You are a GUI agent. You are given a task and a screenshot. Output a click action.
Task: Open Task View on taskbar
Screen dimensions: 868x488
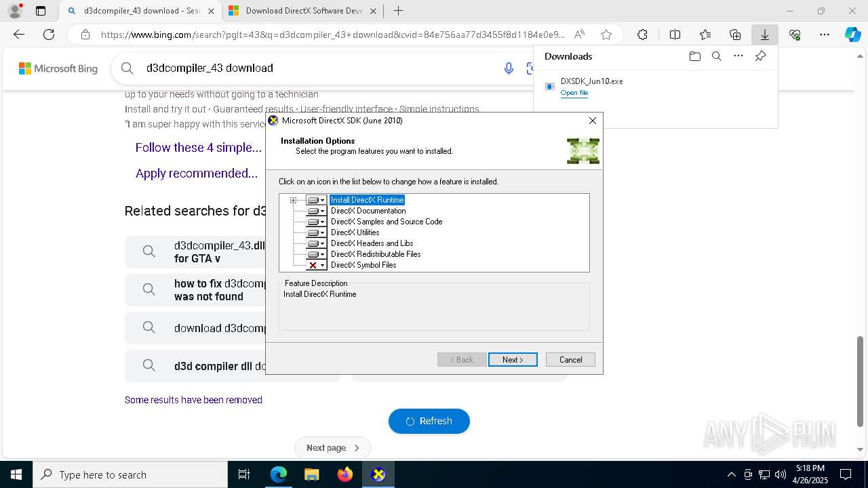click(x=244, y=474)
